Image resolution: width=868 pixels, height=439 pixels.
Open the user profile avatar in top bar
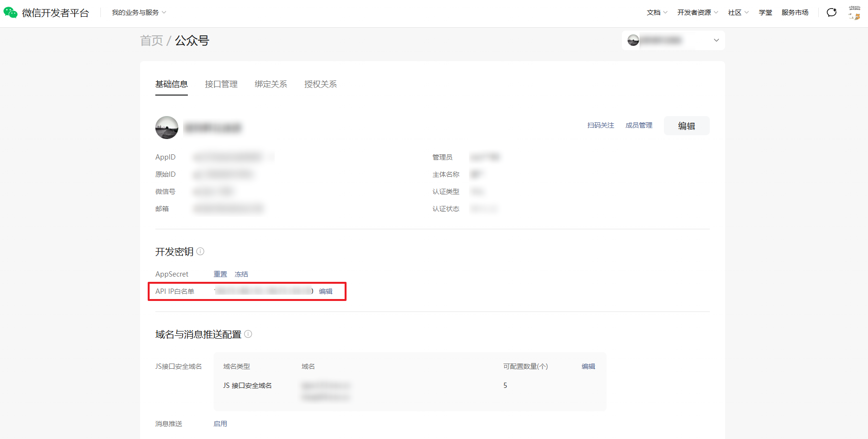pos(854,12)
